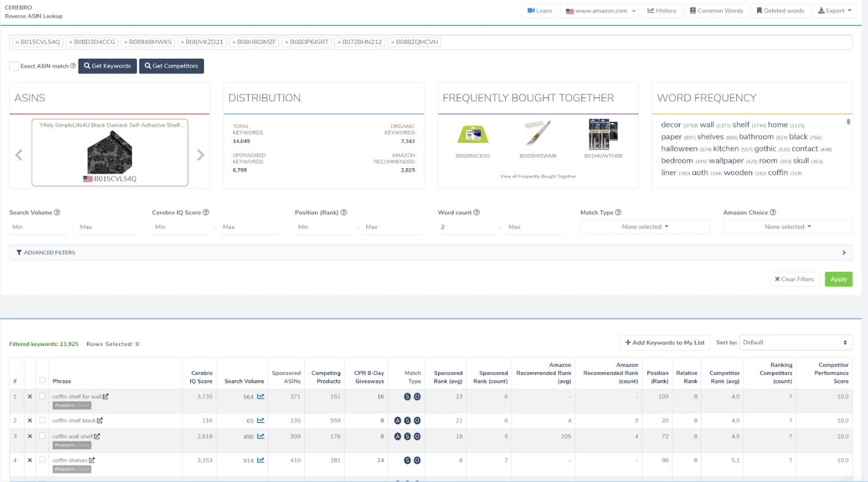Click the Word Frequency panel scrollbar
Viewport: 868px width, 482px height.
pyautogui.click(x=848, y=122)
